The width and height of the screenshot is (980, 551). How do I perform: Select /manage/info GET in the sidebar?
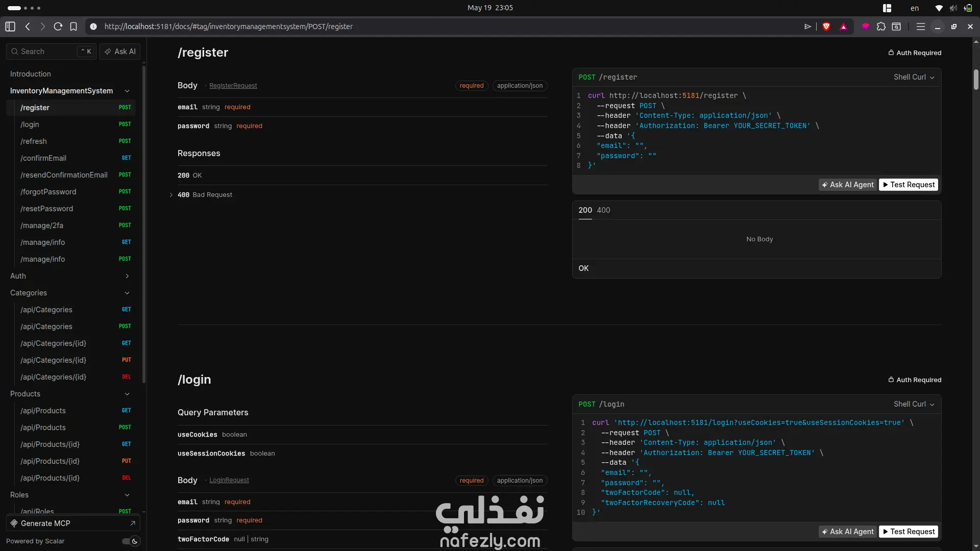[71, 242]
